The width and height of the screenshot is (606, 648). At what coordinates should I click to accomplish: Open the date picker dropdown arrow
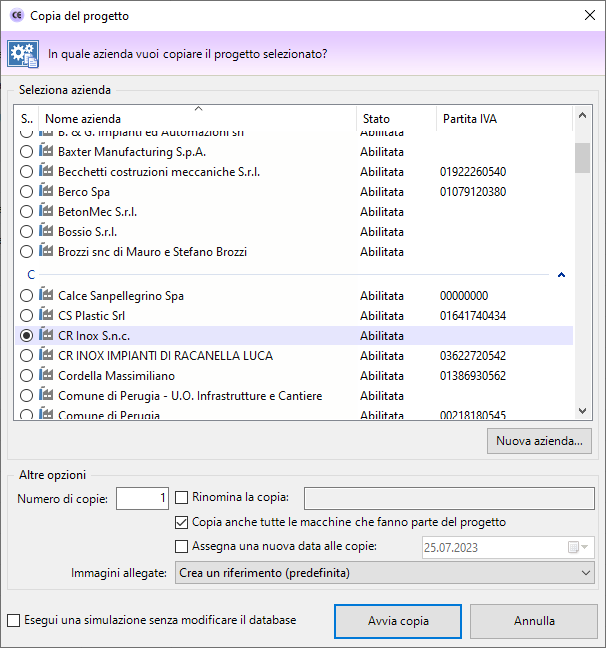(586, 547)
